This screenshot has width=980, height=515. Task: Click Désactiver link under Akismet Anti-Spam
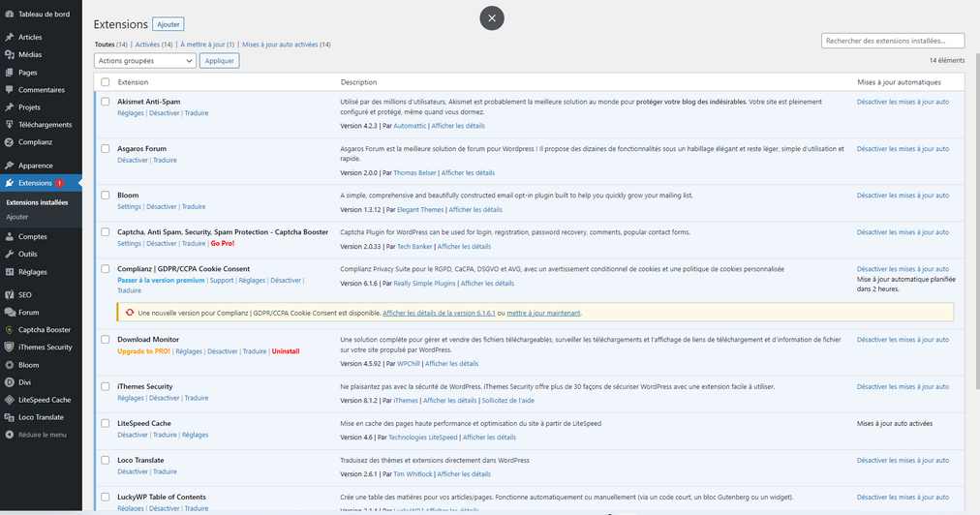point(165,113)
